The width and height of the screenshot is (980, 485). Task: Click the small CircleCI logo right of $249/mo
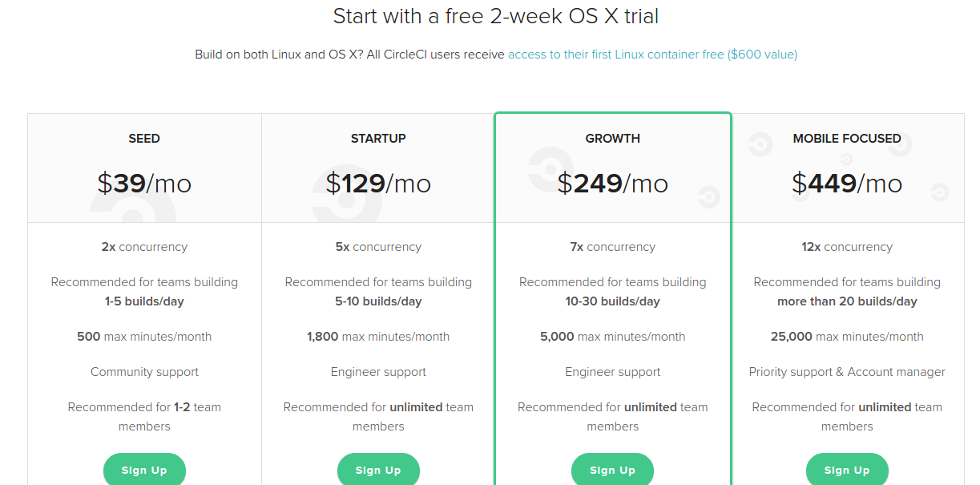pyautogui.click(x=708, y=197)
